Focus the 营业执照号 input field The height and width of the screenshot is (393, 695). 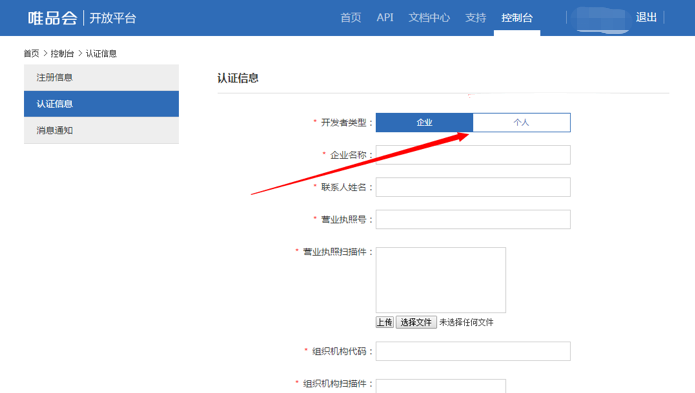[473, 219]
